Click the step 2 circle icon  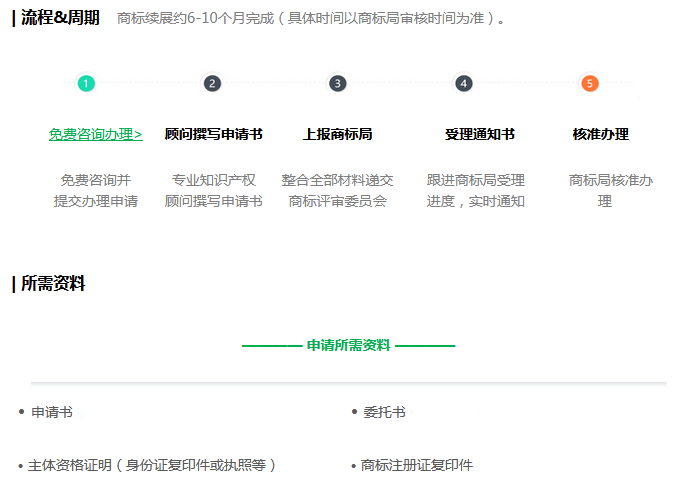pos(212,83)
